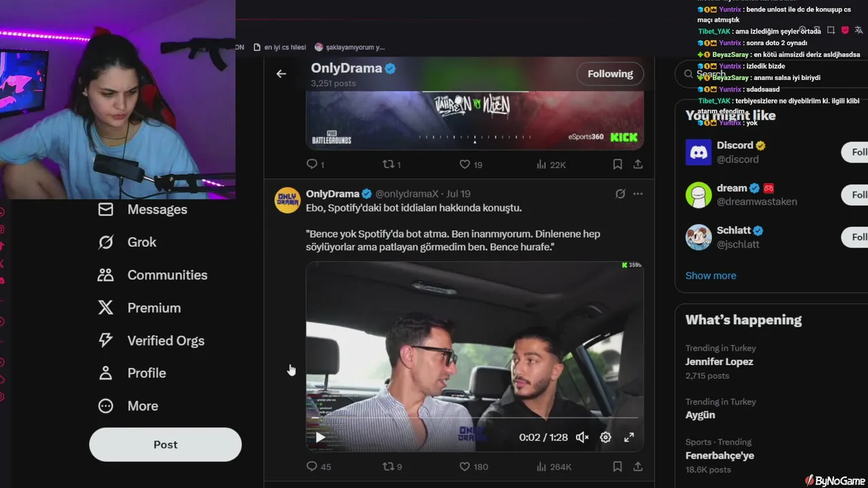Go back using the arrow beside OnlyDrama
The image size is (868, 488).
[x=281, y=74]
